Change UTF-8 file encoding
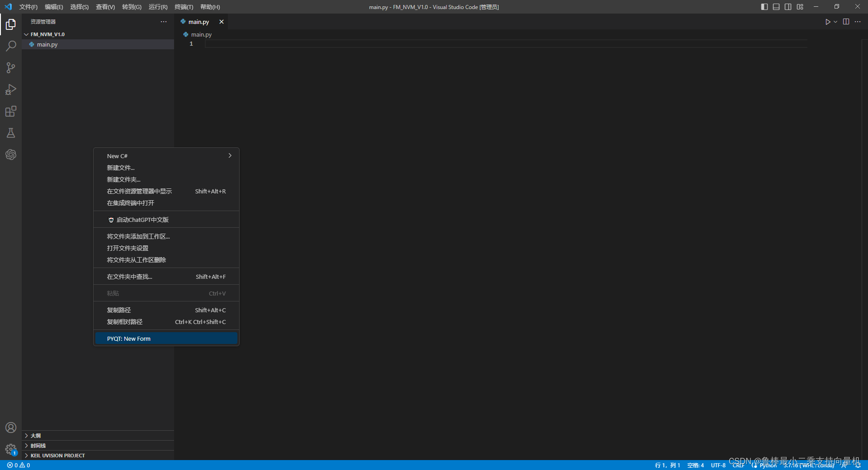868x470 pixels. tap(718, 465)
